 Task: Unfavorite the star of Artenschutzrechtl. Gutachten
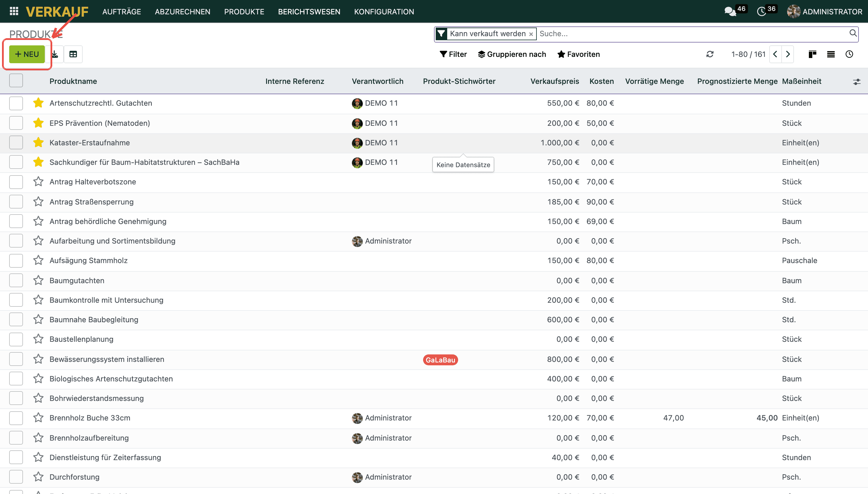(38, 103)
